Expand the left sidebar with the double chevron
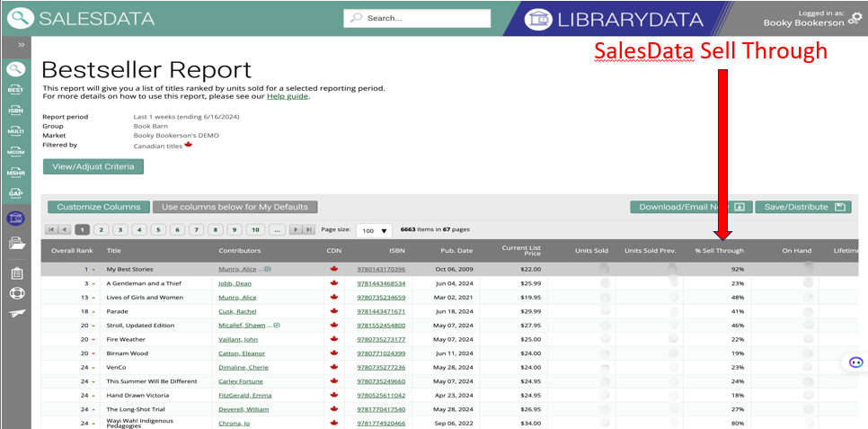 pos(21,45)
